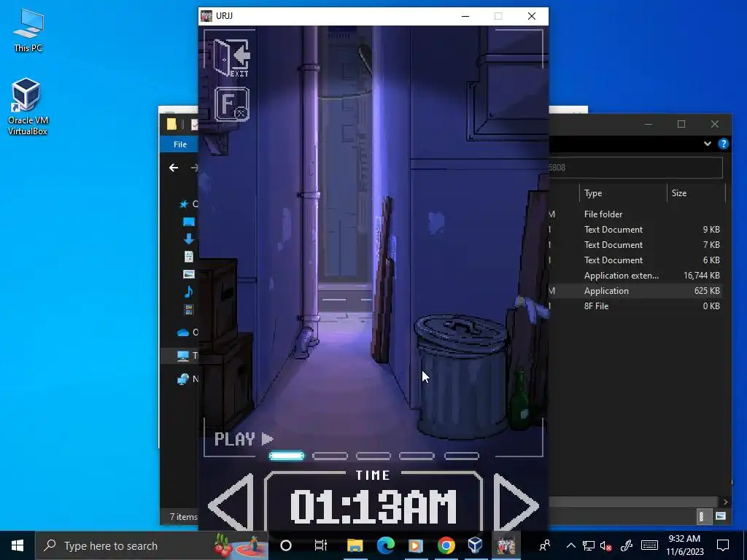747x560 pixels.
Task: Click Back arrow in File Explorer
Action: tap(174, 168)
